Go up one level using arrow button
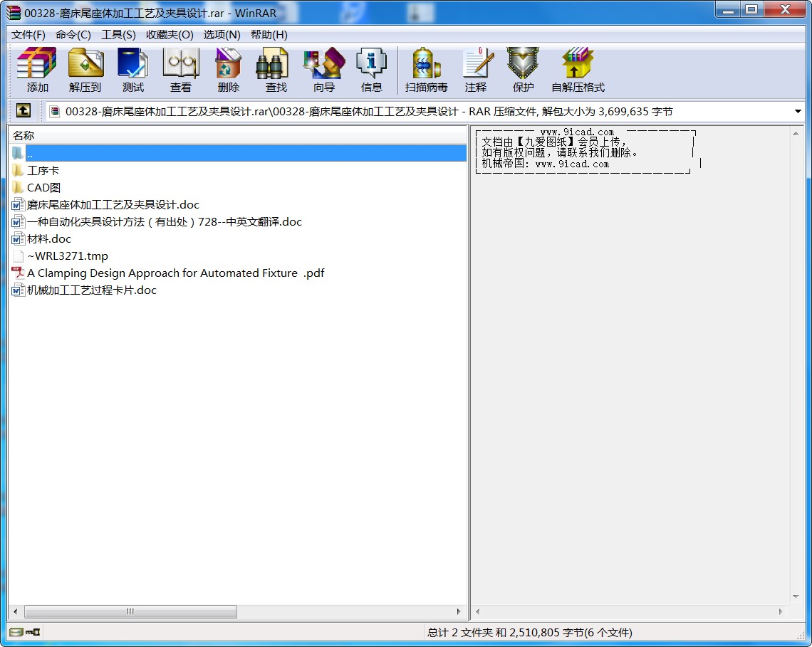This screenshot has height=647, width=812. [24, 111]
